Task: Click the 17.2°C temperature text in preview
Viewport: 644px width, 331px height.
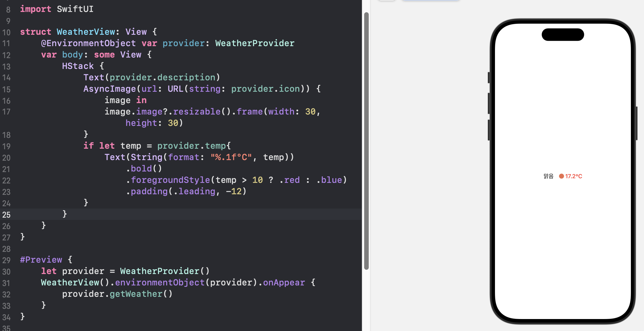Action: (574, 176)
